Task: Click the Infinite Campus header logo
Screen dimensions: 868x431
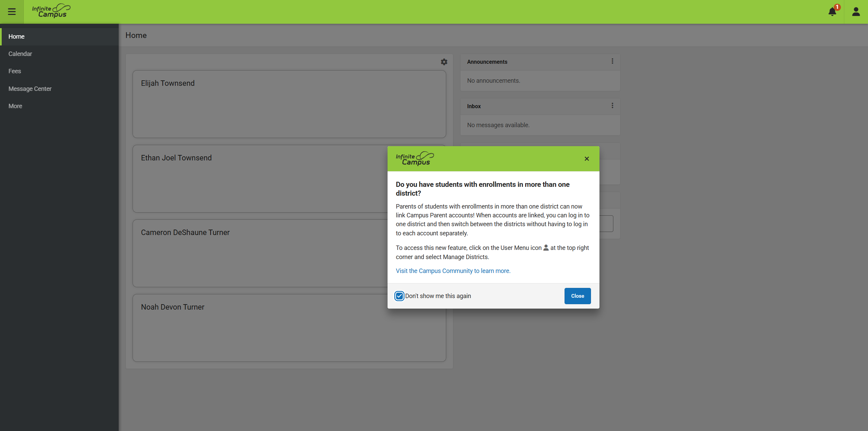Action: (51, 11)
